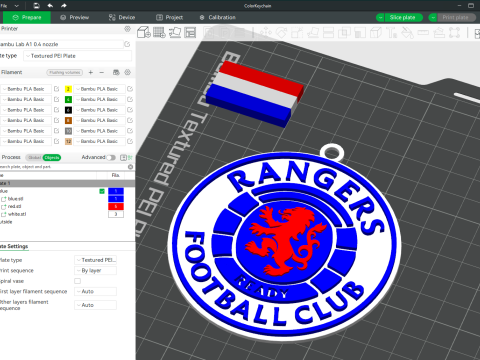Open filament 8 Bambu PLA Basic dropdown
The image size is (480, 360).
99,120
